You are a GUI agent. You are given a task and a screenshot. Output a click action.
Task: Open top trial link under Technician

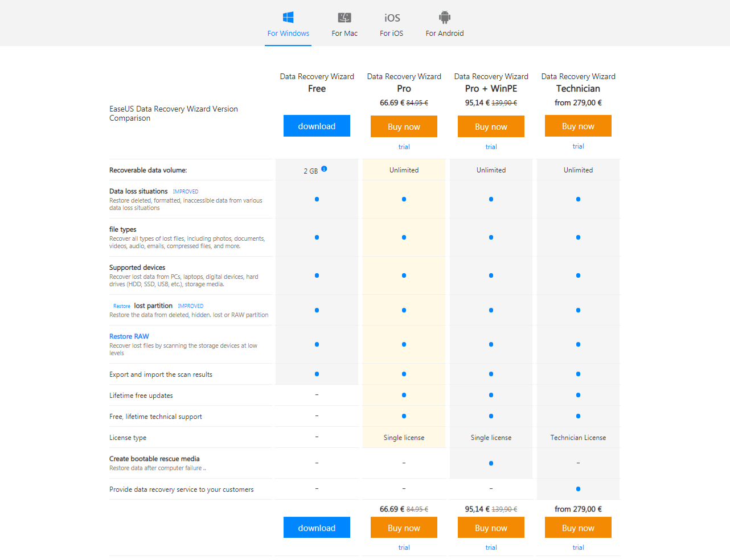click(x=578, y=146)
